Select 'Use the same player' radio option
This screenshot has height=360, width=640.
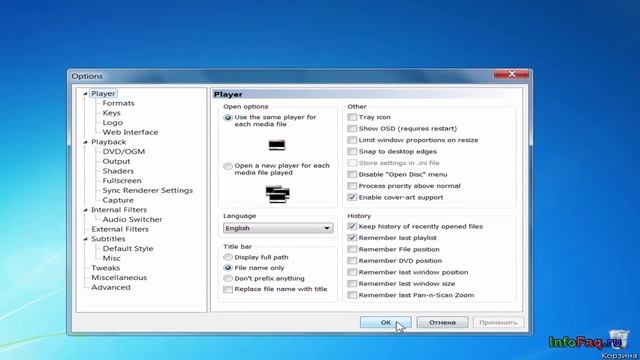point(228,118)
